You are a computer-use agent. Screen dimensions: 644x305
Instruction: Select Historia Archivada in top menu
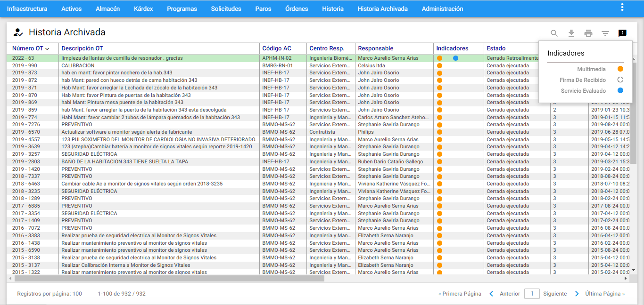[x=382, y=8]
